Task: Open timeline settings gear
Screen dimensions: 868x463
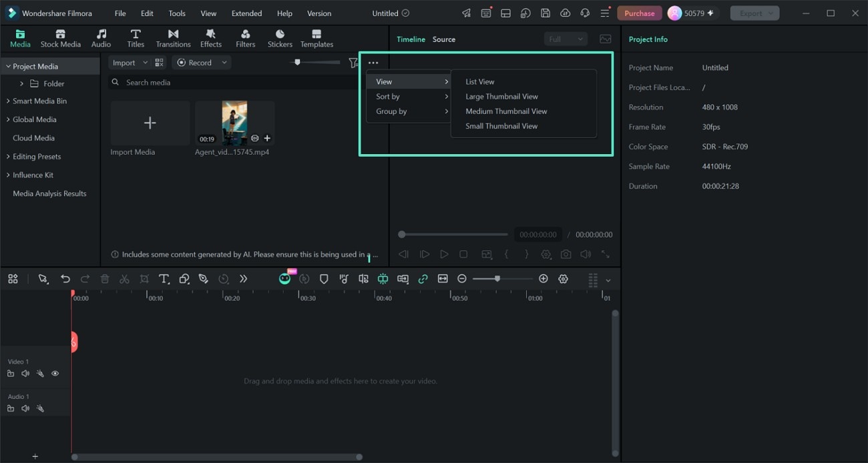Action: 563,279
